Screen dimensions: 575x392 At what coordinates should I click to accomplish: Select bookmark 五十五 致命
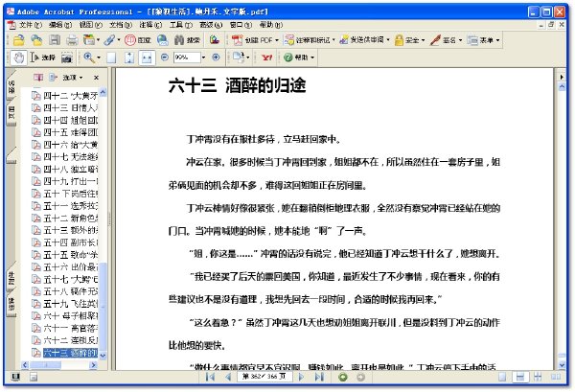click(70, 255)
